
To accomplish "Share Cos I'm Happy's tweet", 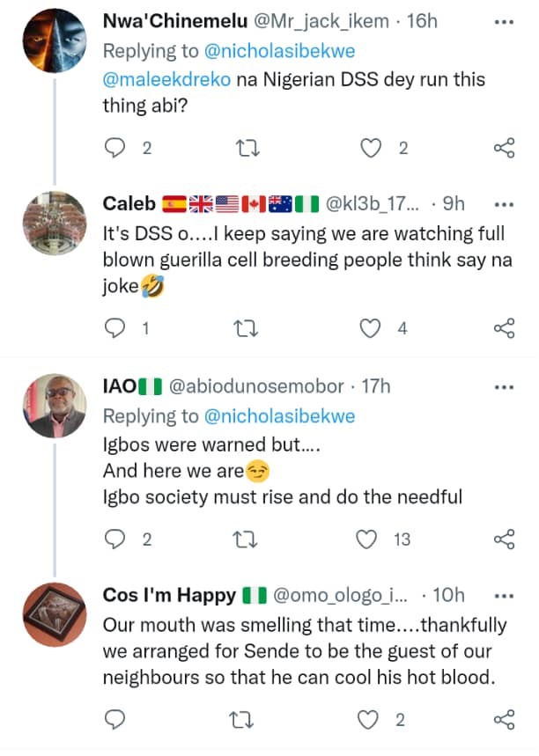I will (x=504, y=721).
